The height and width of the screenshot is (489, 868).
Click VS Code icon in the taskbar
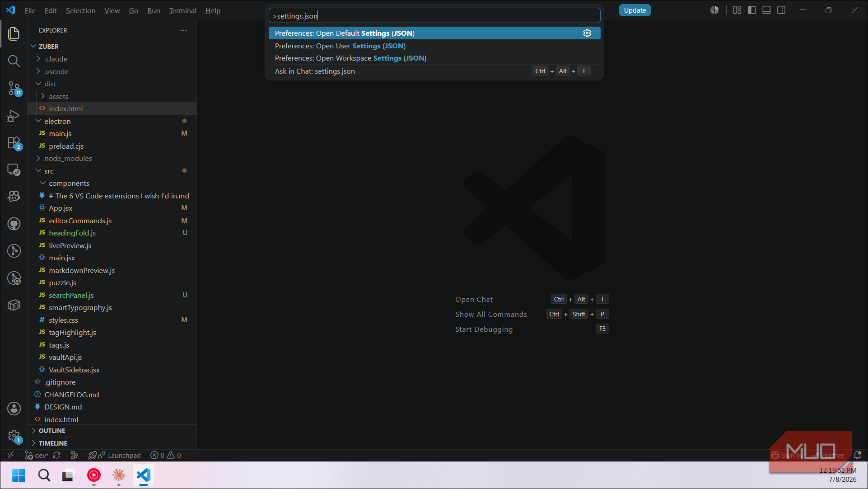[x=143, y=475]
